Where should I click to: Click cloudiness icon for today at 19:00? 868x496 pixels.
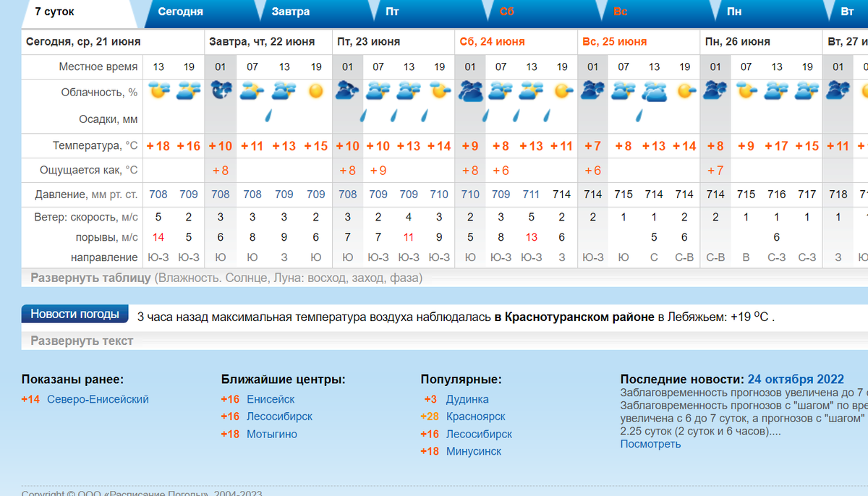tap(189, 91)
